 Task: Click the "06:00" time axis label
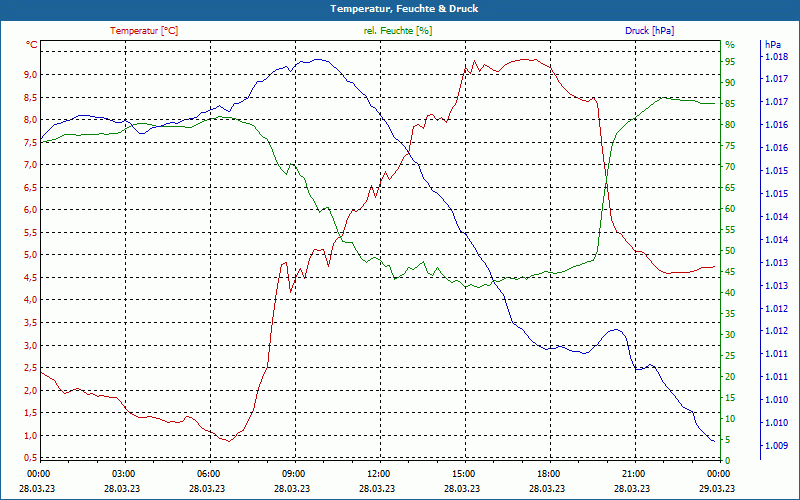(208, 474)
